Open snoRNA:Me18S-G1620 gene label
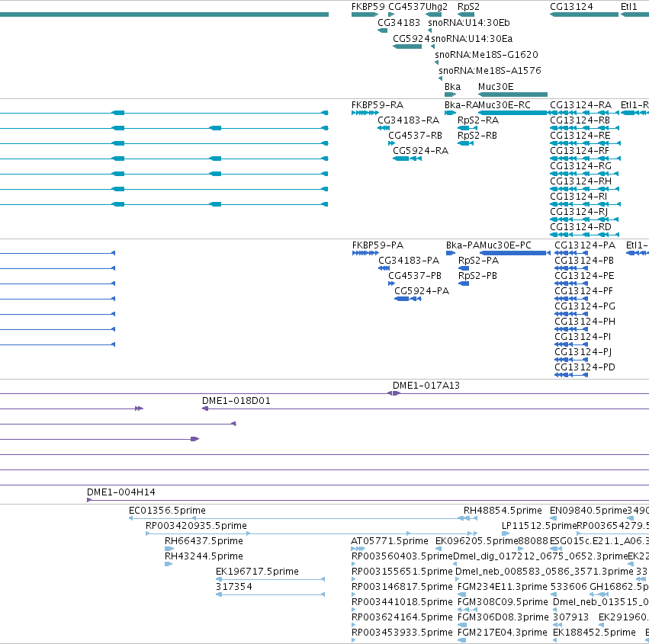 (x=487, y=55)
